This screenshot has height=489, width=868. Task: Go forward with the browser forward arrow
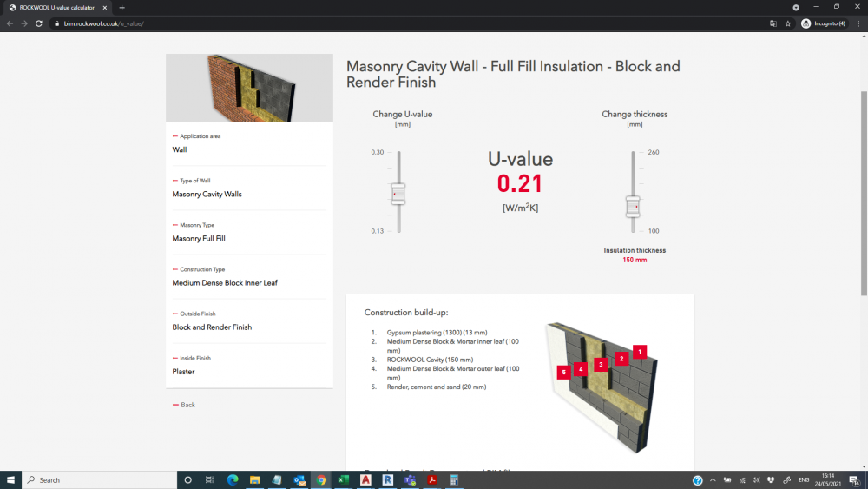[x=24, y=23]
